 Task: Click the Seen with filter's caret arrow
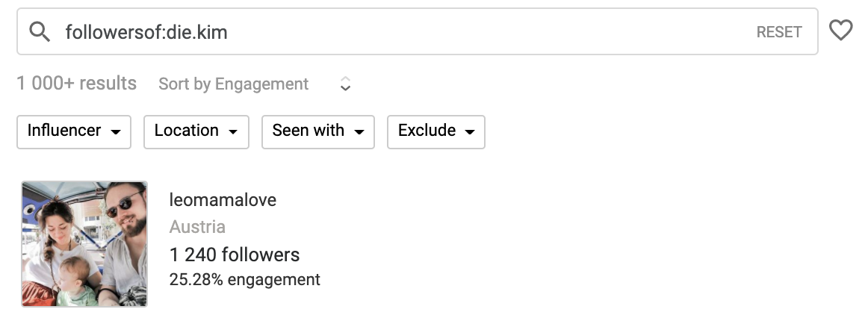point(359,131)
